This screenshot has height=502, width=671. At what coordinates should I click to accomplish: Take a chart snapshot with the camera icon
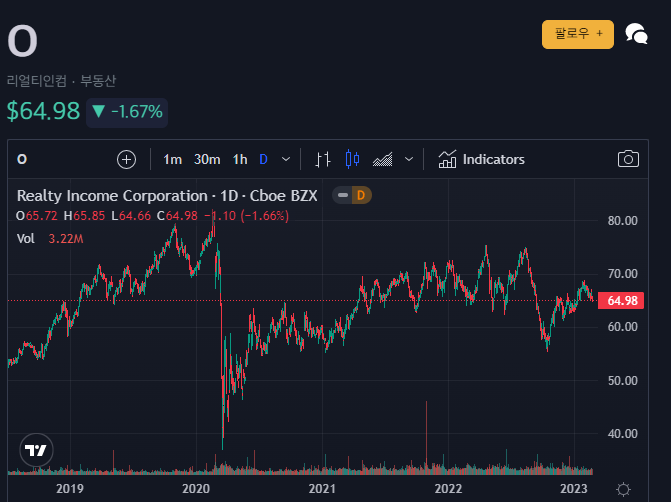pos(628,159)
